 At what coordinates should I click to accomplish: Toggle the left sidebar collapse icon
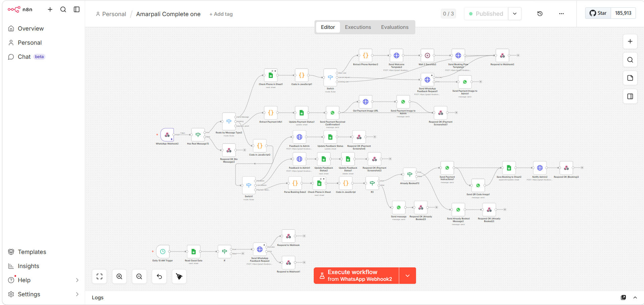coord(77,9)
